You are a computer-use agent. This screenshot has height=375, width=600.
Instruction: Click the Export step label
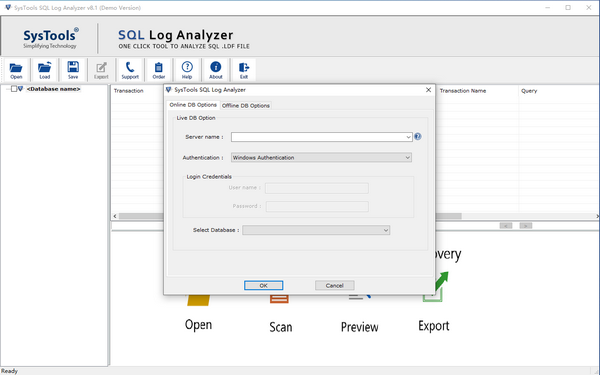tap(434, 326)
